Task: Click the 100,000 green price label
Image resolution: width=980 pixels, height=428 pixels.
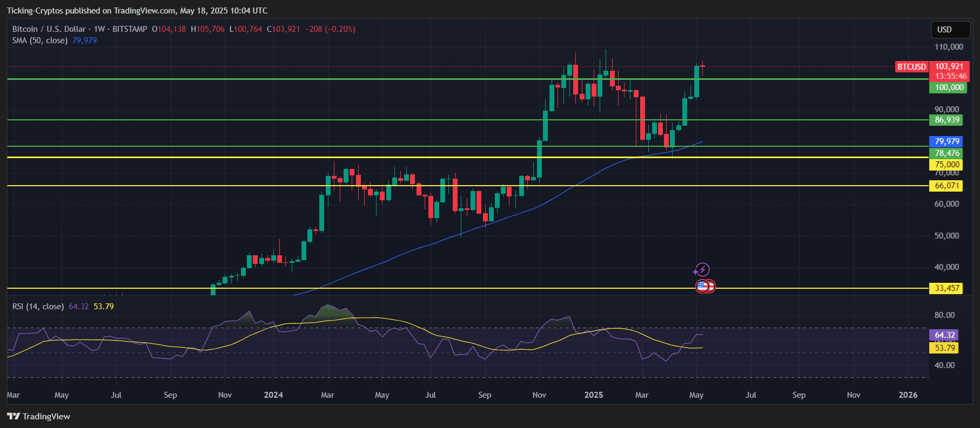Action: pyautogui.click(x=949, y=87)
